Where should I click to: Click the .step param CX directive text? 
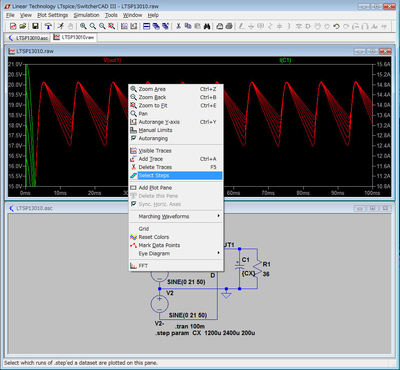click(x=205, y=333)
